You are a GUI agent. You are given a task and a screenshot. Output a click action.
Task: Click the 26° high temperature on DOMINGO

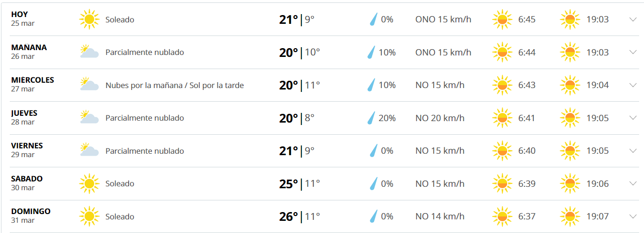[288, 216]
